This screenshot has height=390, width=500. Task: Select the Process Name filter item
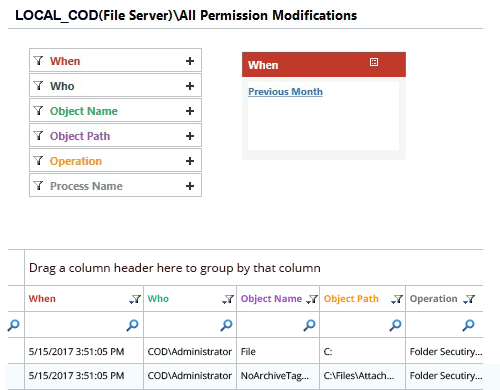pyautogui.click(x=115, y=186)
